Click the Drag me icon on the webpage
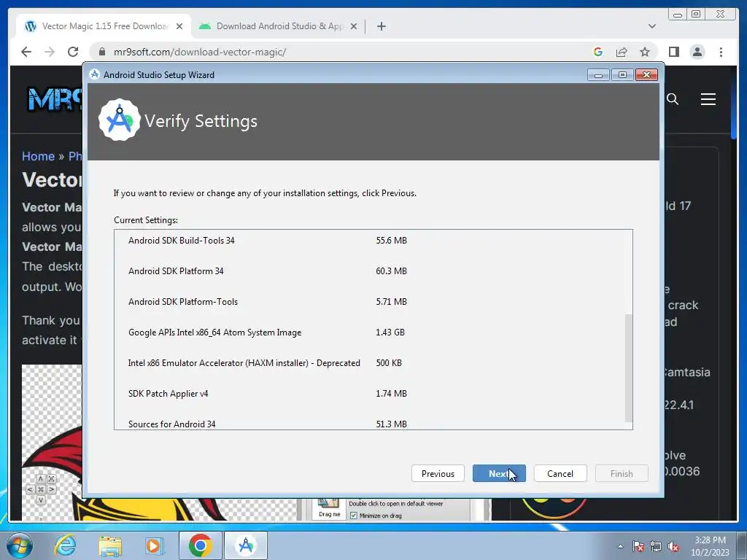The image size is (747, 560). click(329, 507)
